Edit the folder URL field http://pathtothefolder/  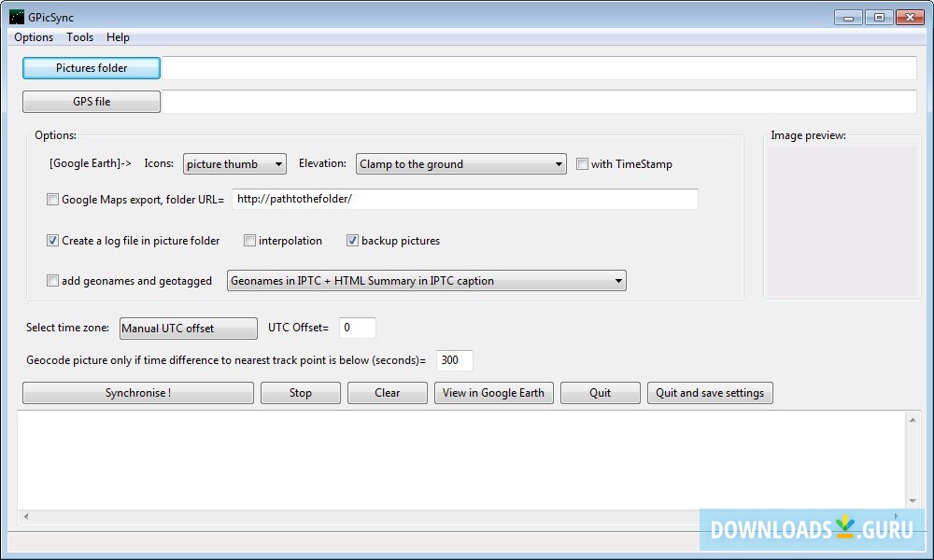pos(464,199)
